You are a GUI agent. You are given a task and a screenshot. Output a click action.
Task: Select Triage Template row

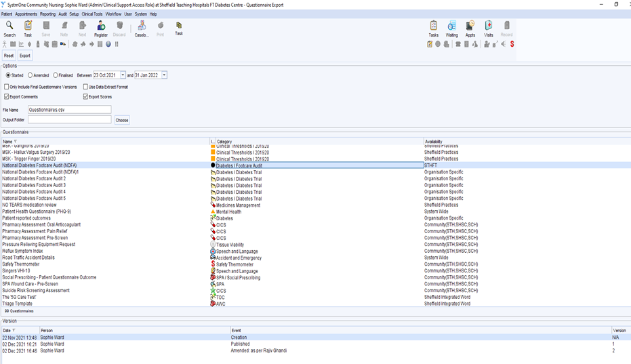coord(316,304)
